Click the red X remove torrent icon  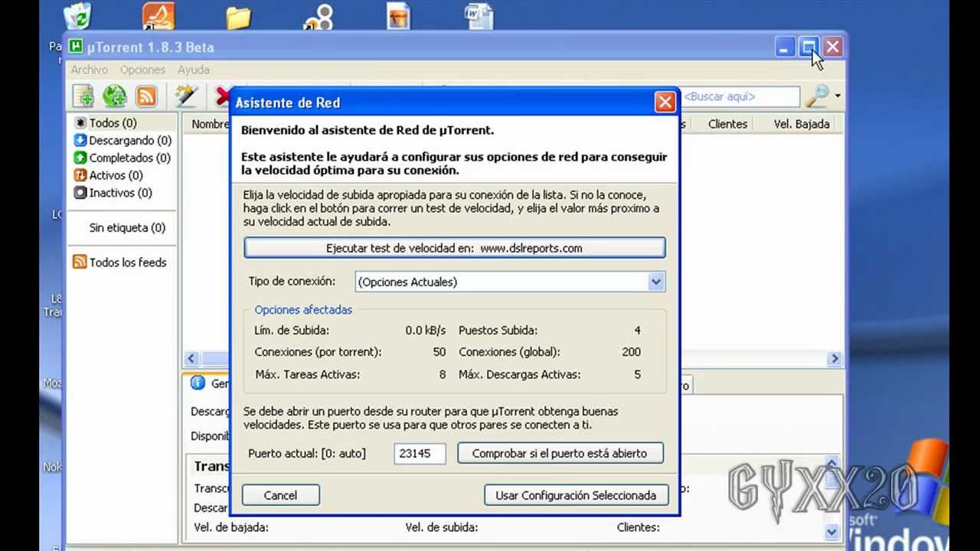[x=222, y=96]
